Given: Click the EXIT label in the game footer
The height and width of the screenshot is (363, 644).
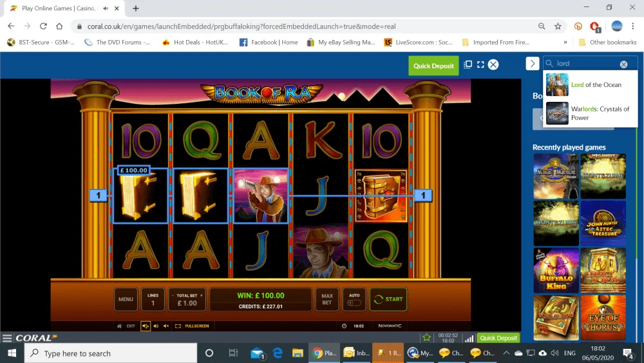Looking at the screenshot, I should (x=131, y=326).
